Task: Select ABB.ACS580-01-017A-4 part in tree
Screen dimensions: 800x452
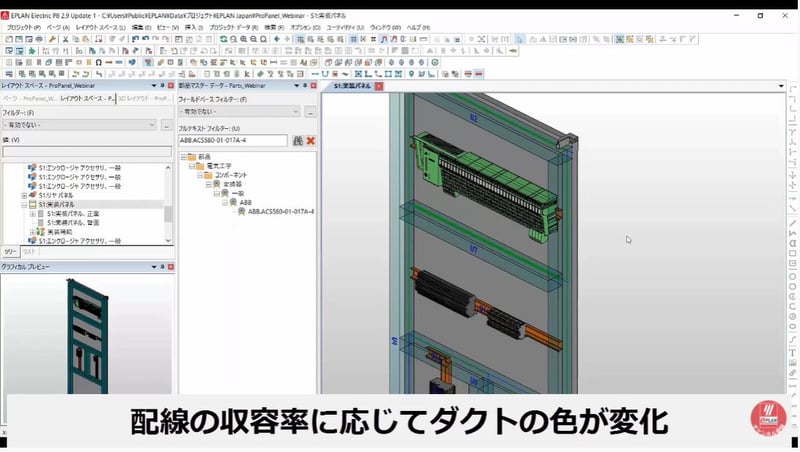Action: [x=281, y=212]
